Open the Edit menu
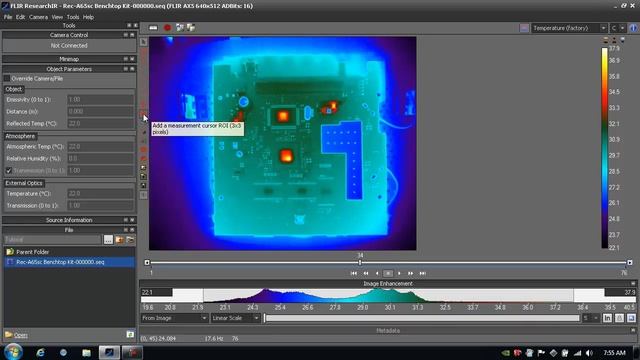This screenshot has height=360, width=640. 20,17
